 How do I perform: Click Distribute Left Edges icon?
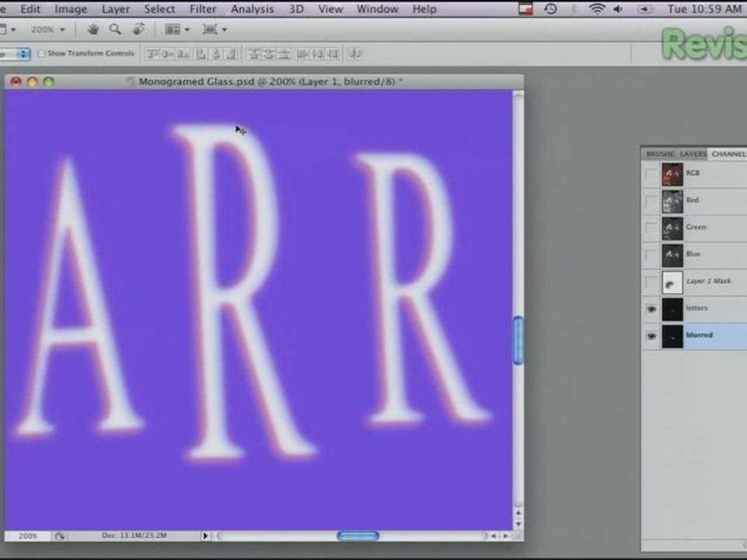pyautogui.click(x=303, y=54)
